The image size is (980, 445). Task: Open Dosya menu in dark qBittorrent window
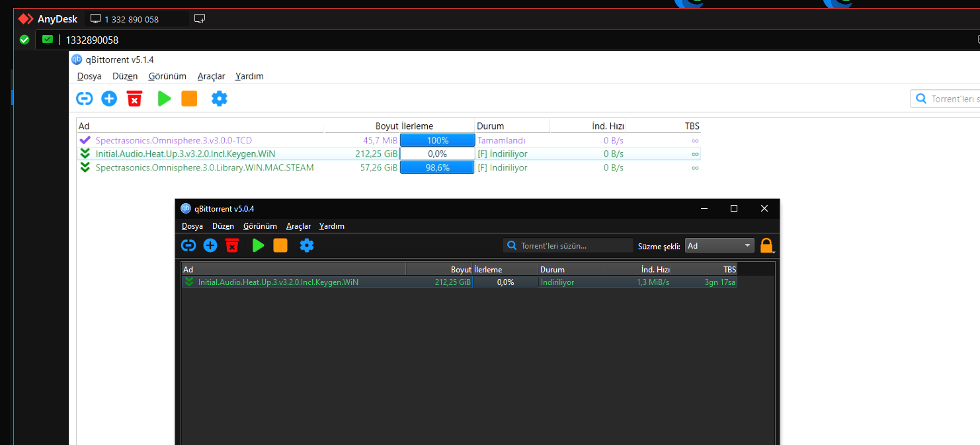click(x=192, y=226)
